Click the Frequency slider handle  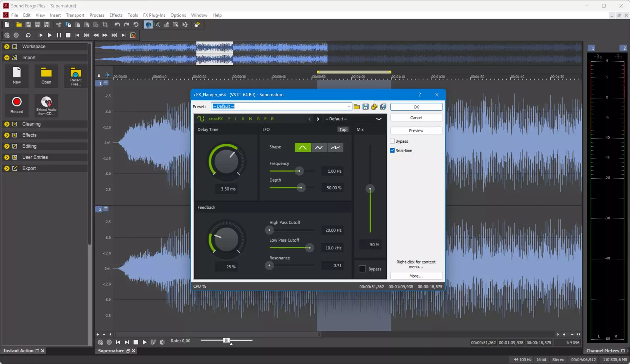(299, 171)
